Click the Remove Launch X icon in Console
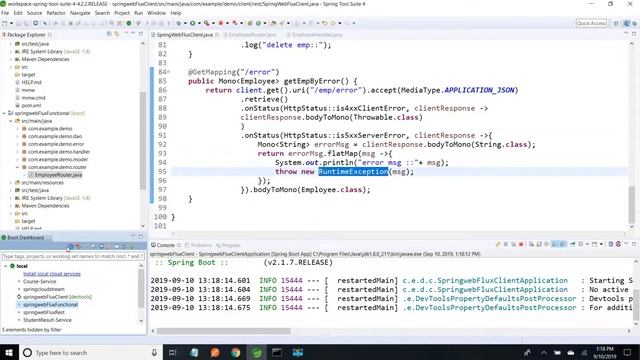Image resolution: width=640 pixels, height=360 pixels. pos(506,244)
